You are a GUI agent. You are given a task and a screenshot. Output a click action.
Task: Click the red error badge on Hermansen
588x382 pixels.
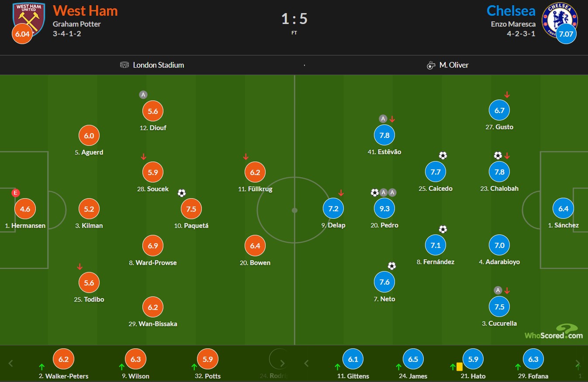(16, 193)
